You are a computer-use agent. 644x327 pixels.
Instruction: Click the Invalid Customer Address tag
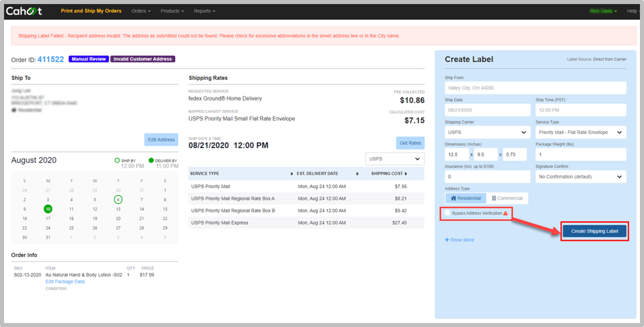tap(143, 59)
